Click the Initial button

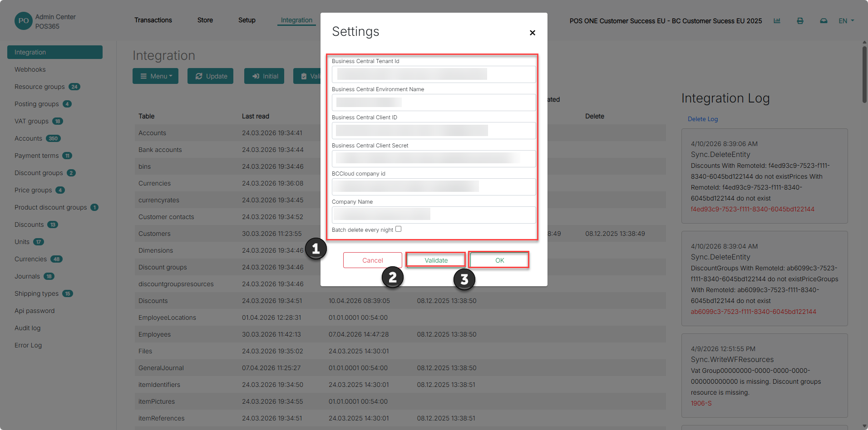[264, 76]
